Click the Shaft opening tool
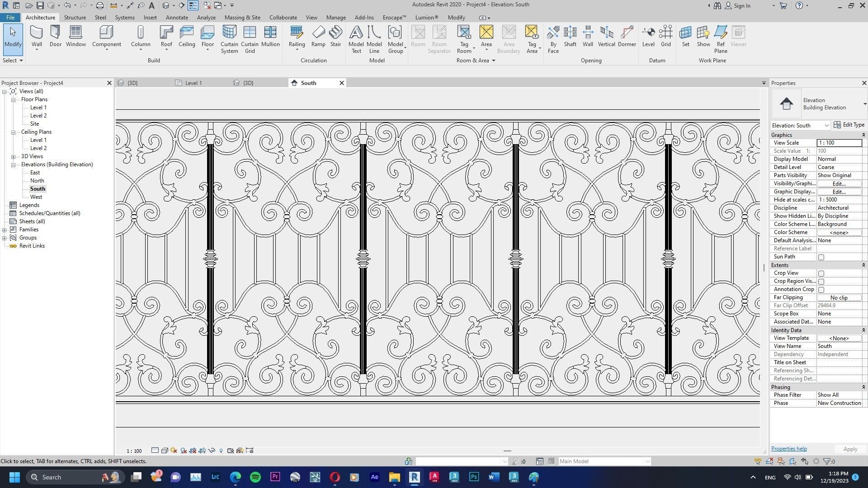The width and height of the screenshot is (868, 488). click(570, 37)
